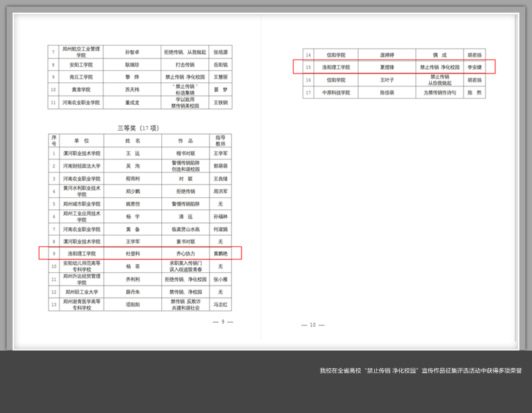The width and height of the screenshot is (532, 413).
Task: Click the teacher name 李安婕
Action: point(474,67)
